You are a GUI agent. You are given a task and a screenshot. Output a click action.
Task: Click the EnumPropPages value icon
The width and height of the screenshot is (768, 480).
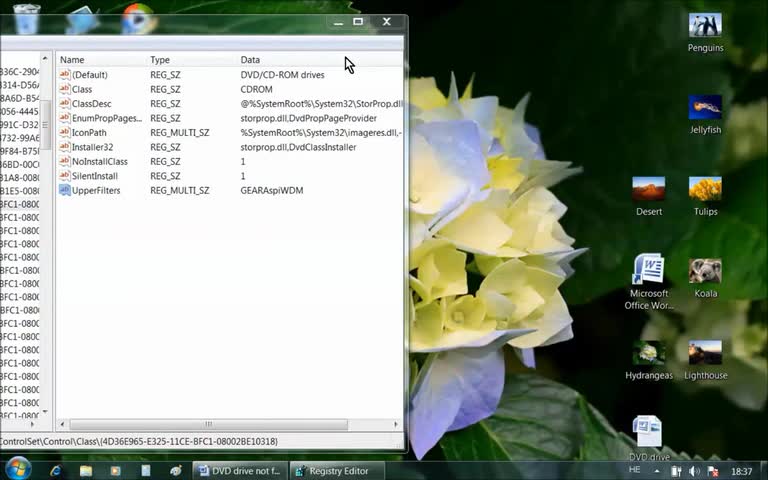65,118
